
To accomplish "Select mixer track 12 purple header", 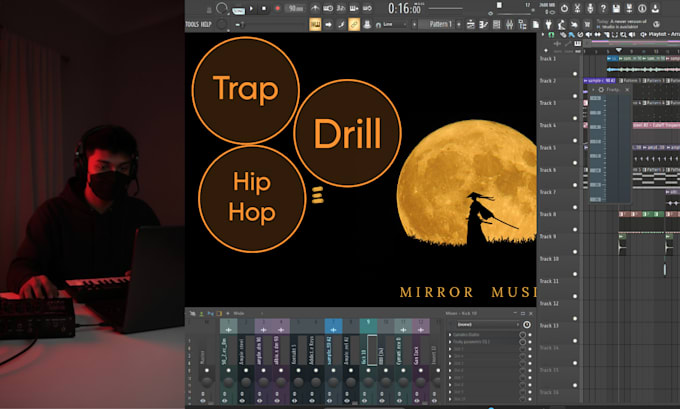I will (421, 326).
